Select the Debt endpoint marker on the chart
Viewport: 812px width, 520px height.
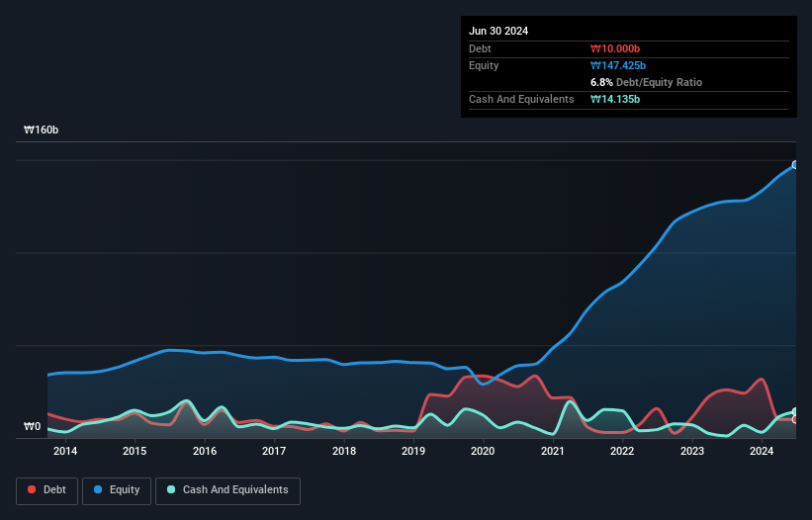pos(795,419)
